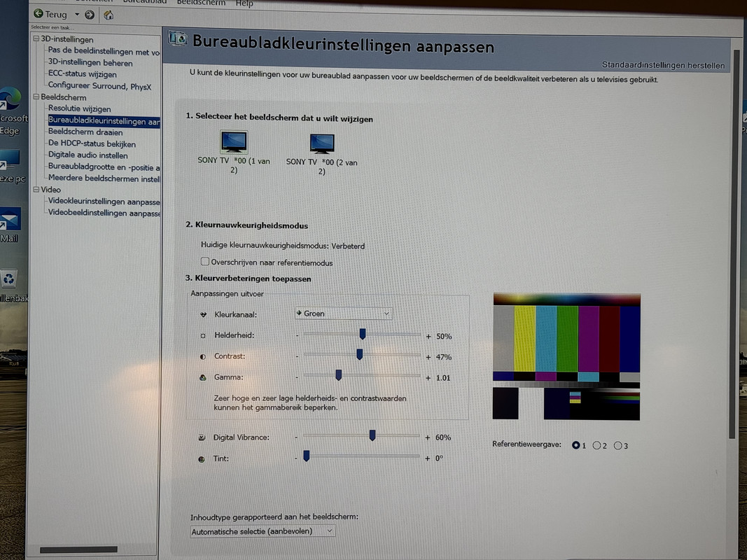
Task: Open the Kleurkanaal Groen dropdown
Action: 343,314
